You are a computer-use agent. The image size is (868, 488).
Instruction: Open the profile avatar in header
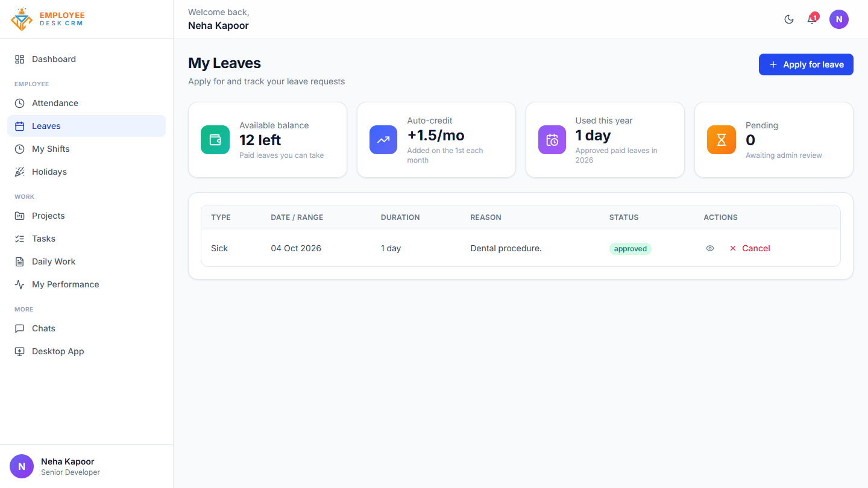839,19
